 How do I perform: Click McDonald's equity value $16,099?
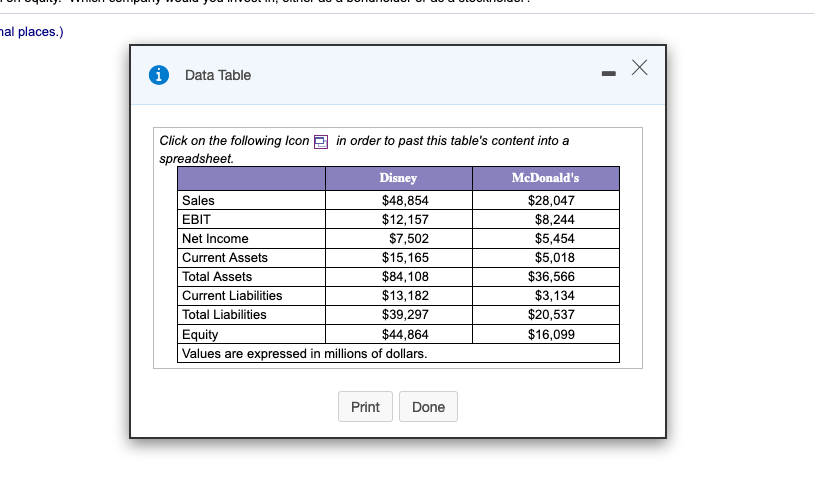point(551,335)
